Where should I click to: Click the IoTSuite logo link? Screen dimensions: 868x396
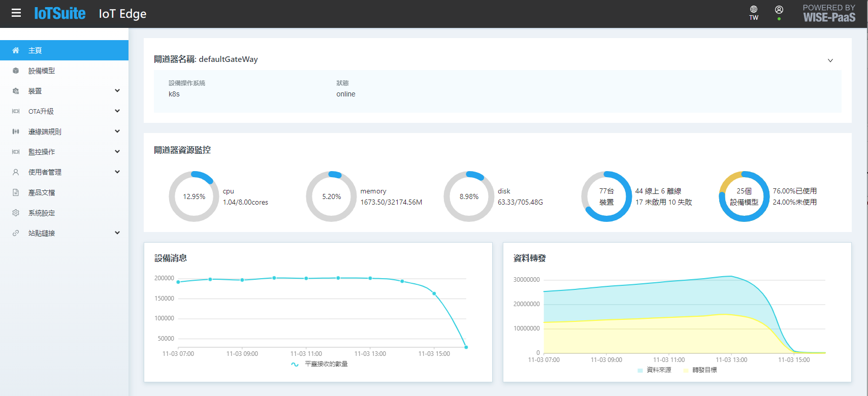click(59, 14)
